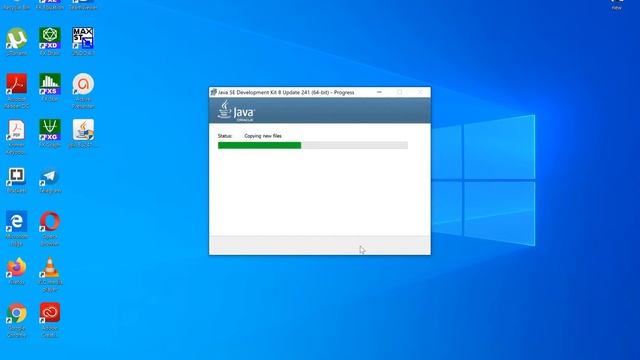Screen dimensions: 640x360
Task: Click the "Copying new files" status text
Action: click(263, 136)
